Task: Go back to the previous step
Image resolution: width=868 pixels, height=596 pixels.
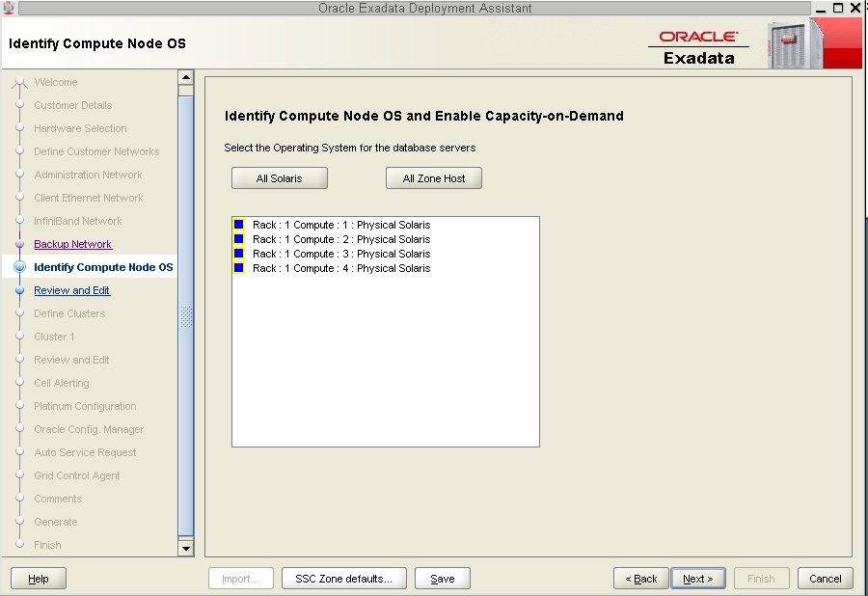Action: pos(639,578)
